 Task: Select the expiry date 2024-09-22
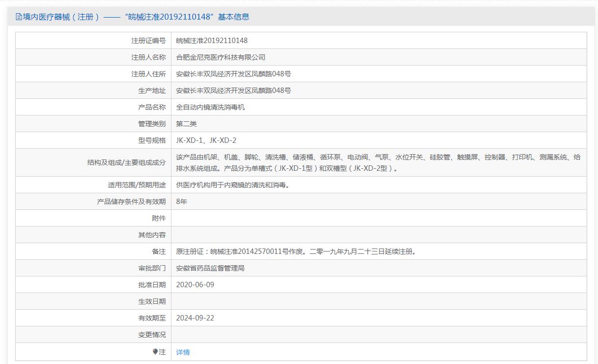[x=195, y=318]
